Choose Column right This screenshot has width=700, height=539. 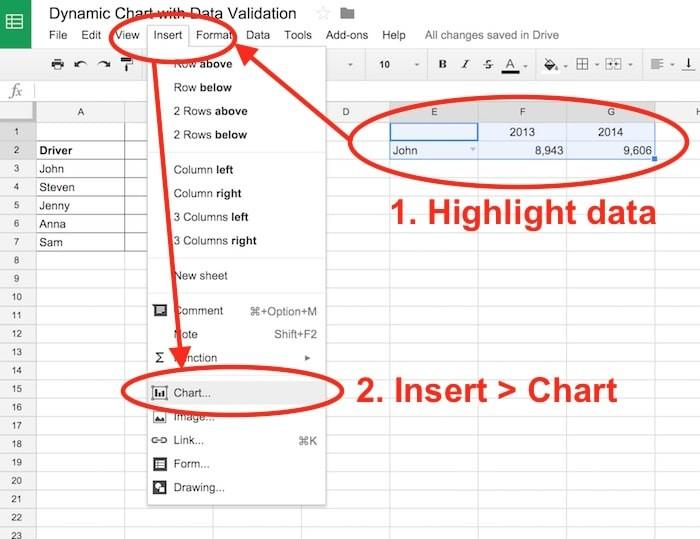pyautogui.click(x=237, y=193)
